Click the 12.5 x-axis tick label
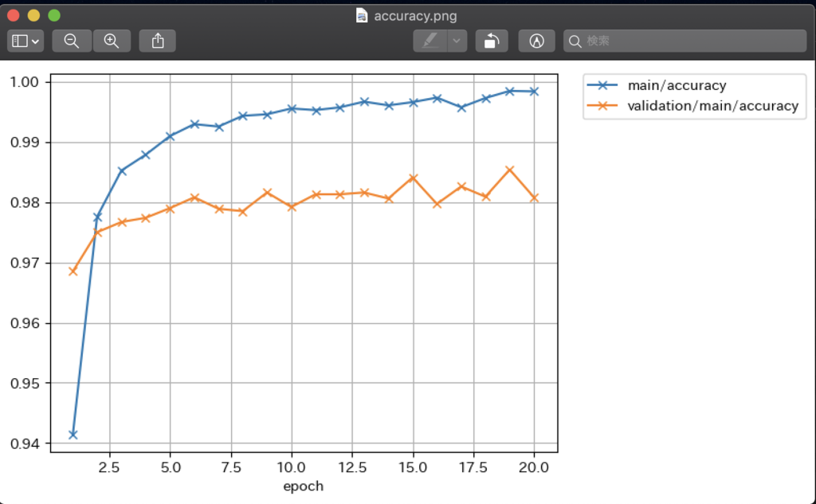Viewport: 816px width, 504px height. coord(352,467)
